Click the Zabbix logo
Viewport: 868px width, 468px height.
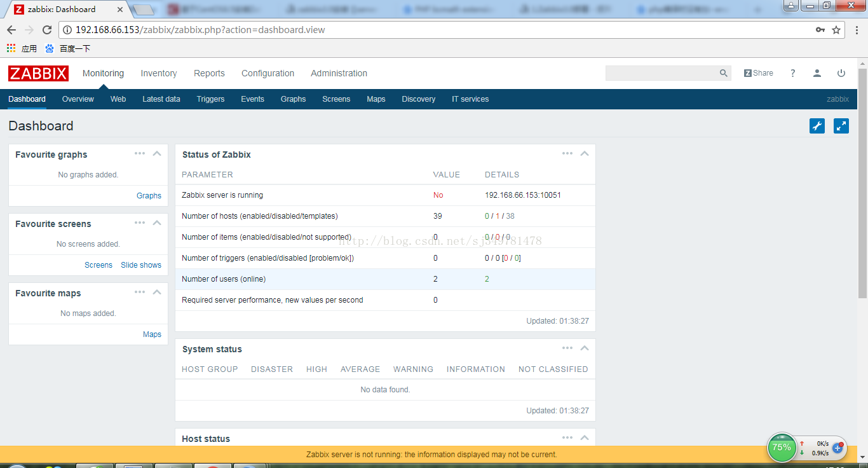click(38, 73)
